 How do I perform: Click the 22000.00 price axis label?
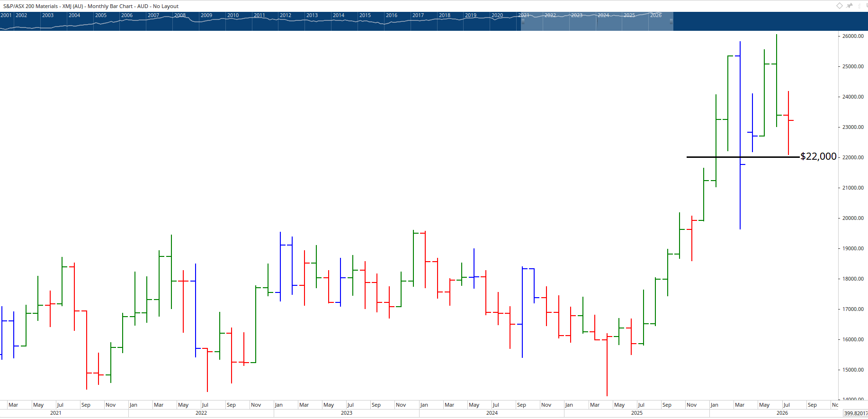point(853,157)
